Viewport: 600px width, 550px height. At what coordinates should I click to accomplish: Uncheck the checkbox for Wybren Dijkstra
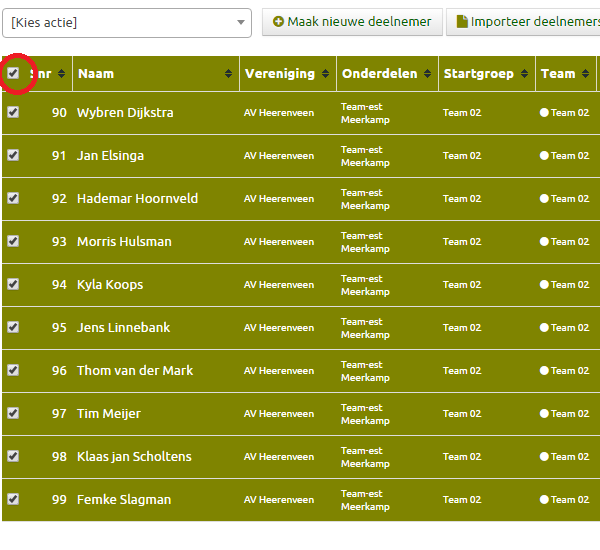tap(13, 112)
